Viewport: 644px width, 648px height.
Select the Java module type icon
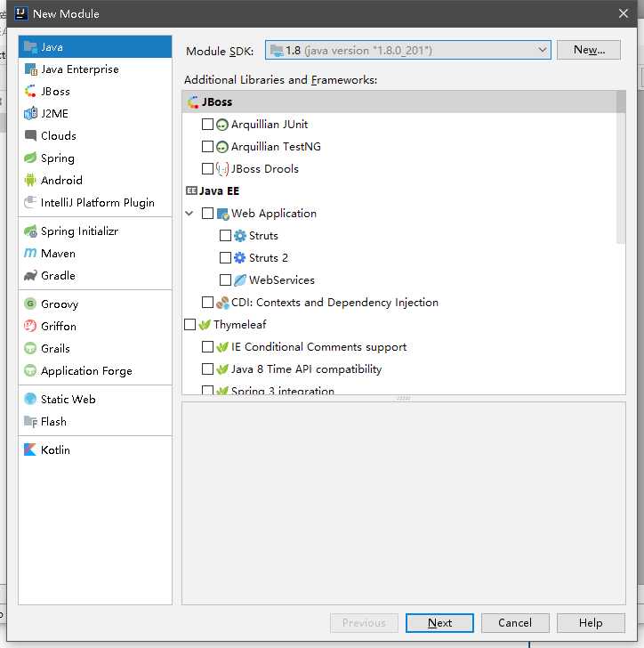pyautogui.click(x=30, y=46)
